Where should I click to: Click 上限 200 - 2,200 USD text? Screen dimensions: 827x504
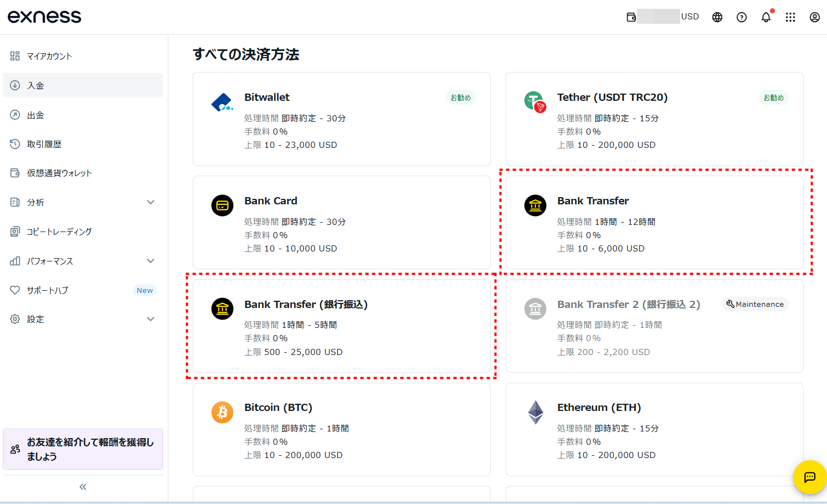tap(604, 352)
